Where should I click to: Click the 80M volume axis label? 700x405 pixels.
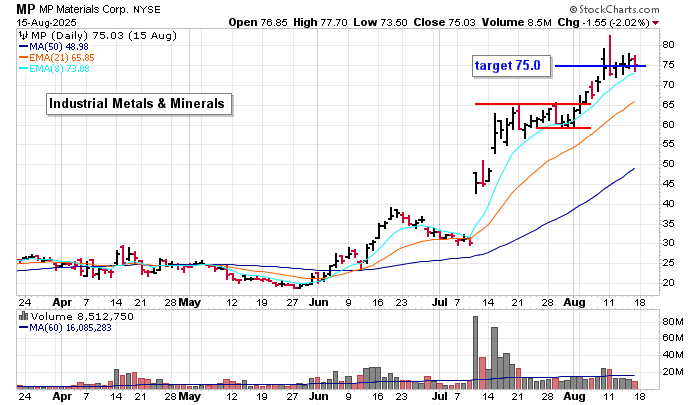(673, 321)
